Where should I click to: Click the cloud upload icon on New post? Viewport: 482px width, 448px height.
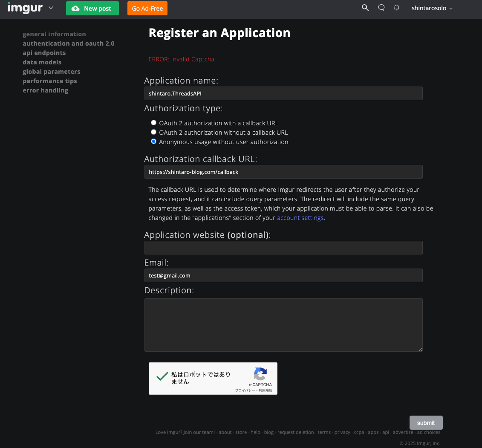click(x=76, y=8)
